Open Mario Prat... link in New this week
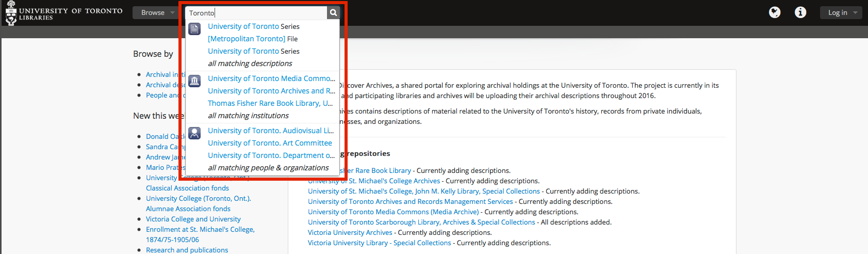The width and height of the screenshot is (868, 254). [165, 167]
